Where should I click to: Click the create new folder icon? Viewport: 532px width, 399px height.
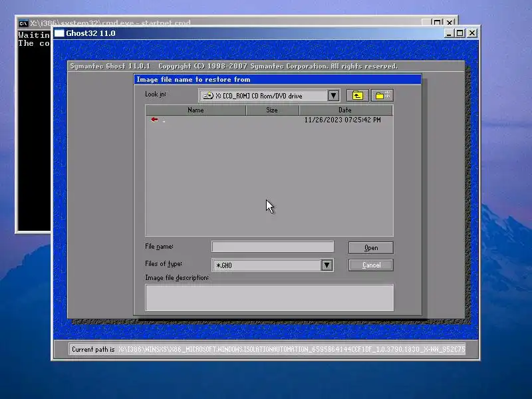tap(382, 96)
